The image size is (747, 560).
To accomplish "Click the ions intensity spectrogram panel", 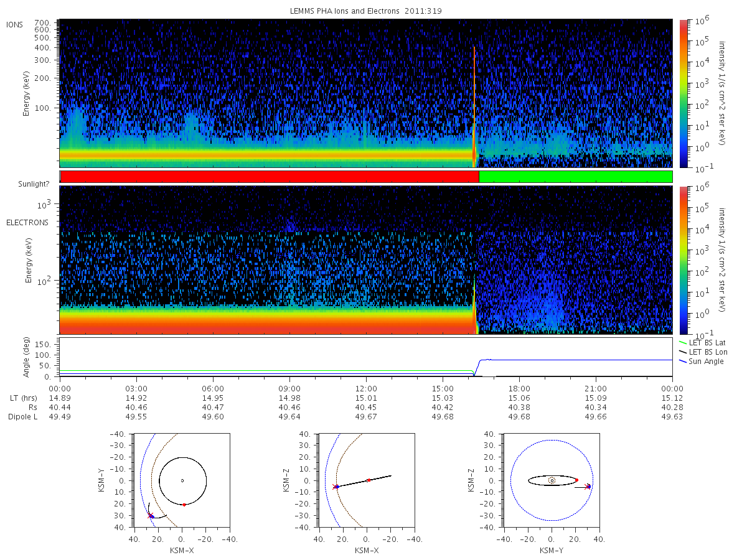I will (x=366, y=93).
